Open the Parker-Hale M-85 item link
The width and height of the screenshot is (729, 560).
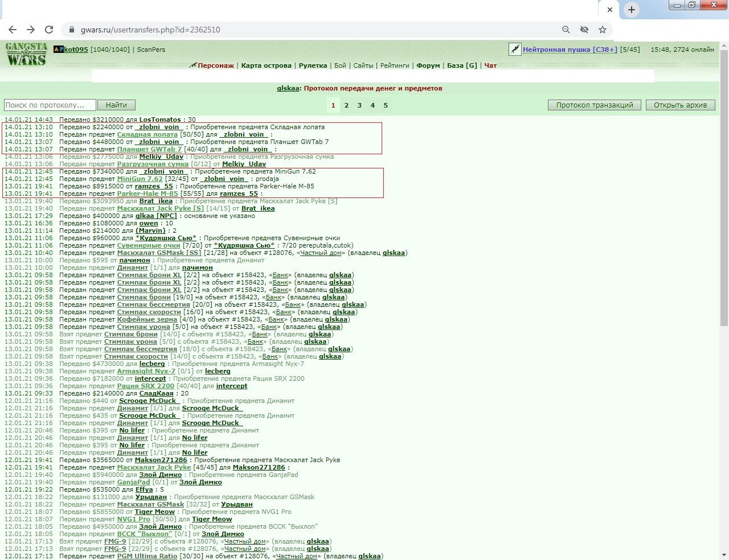(148, 193)
